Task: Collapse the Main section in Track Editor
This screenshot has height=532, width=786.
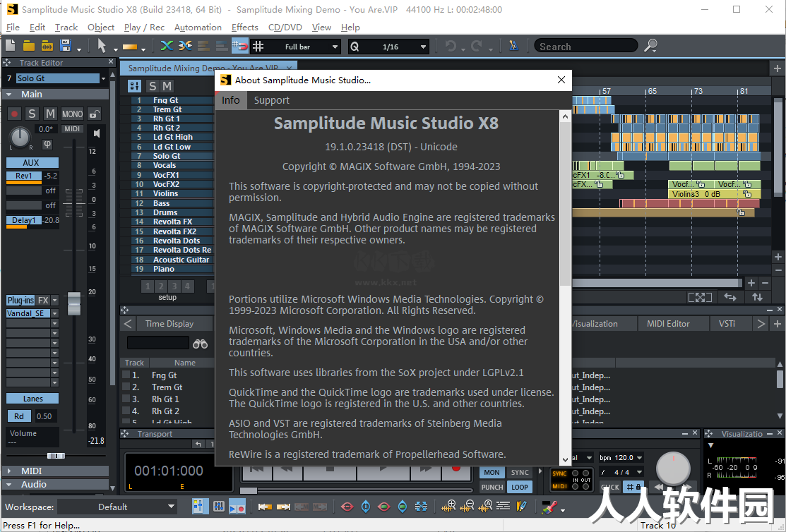Action: pyautogui.click(x=9, y=94)
